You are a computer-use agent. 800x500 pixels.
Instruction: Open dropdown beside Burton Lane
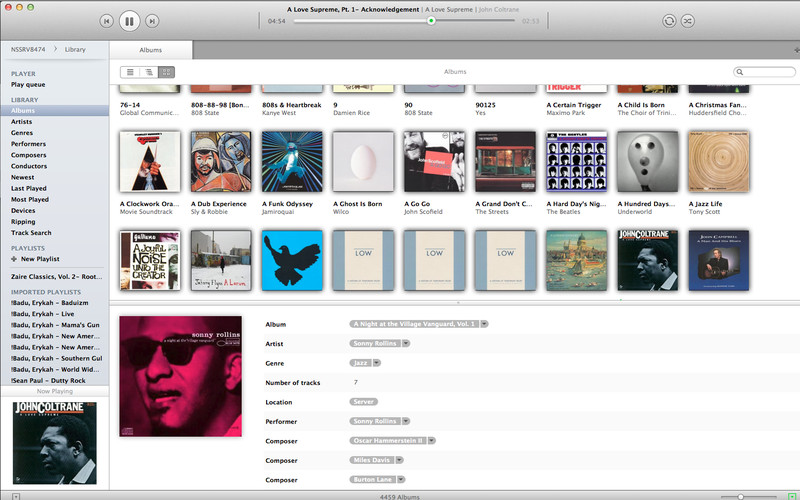click(401, 479)
